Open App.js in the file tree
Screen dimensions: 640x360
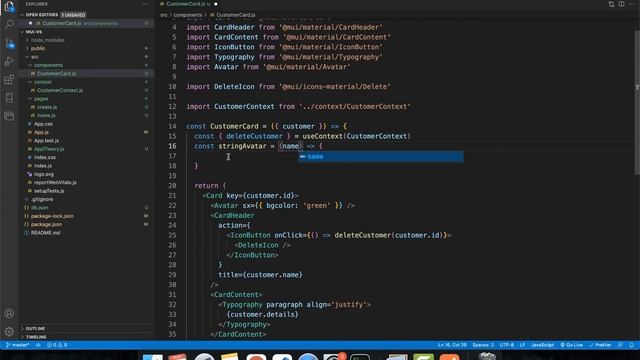(41, 132)
